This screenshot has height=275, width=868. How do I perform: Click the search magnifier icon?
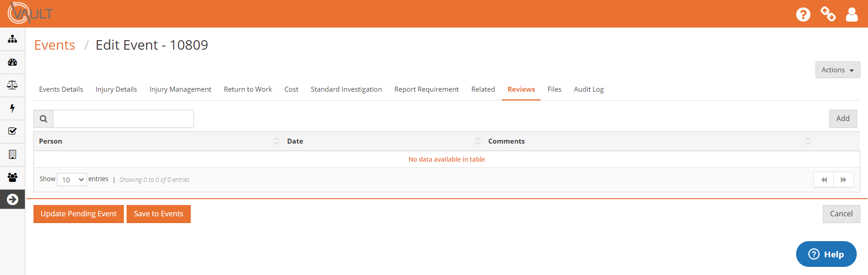point(43,119)
